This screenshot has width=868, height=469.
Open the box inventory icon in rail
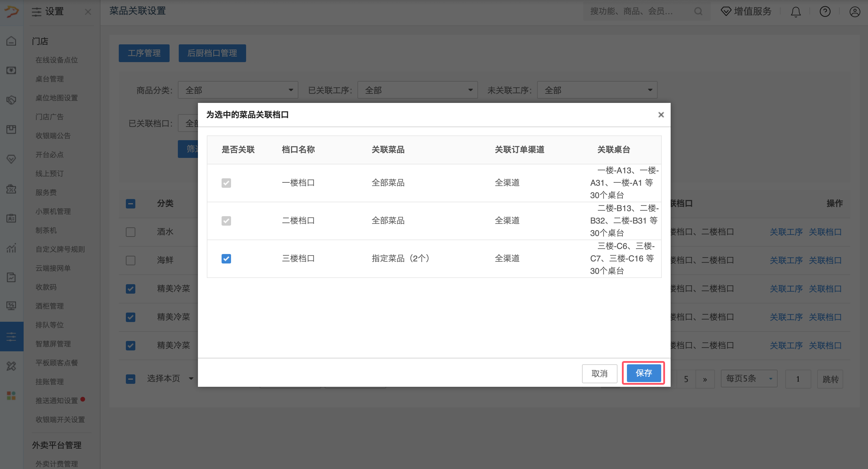click(12, 130)
